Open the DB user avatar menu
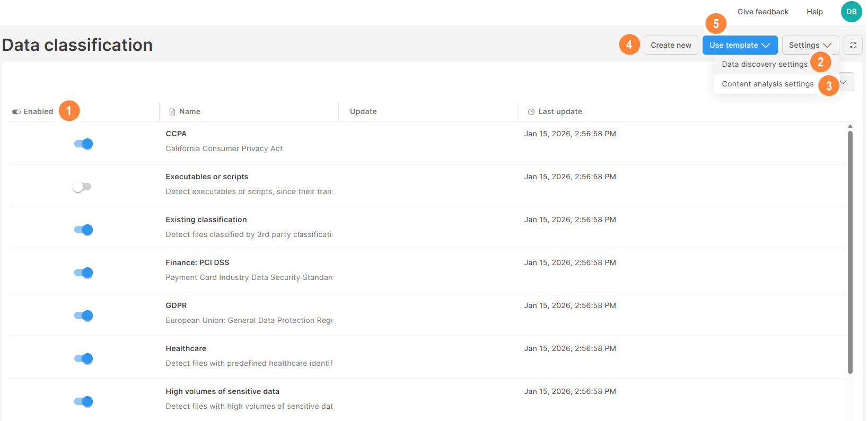The width and height of the screenshot is (868, 421). click(851, 12)
